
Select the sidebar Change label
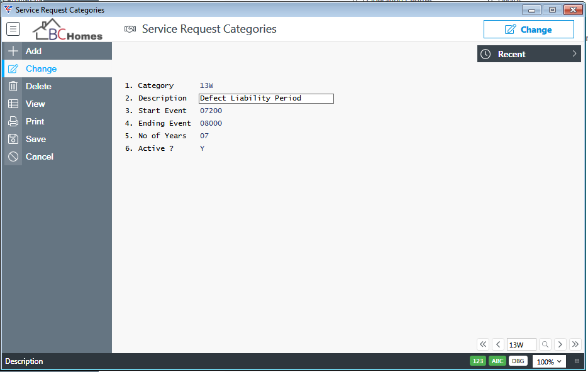tap(42, 68)
